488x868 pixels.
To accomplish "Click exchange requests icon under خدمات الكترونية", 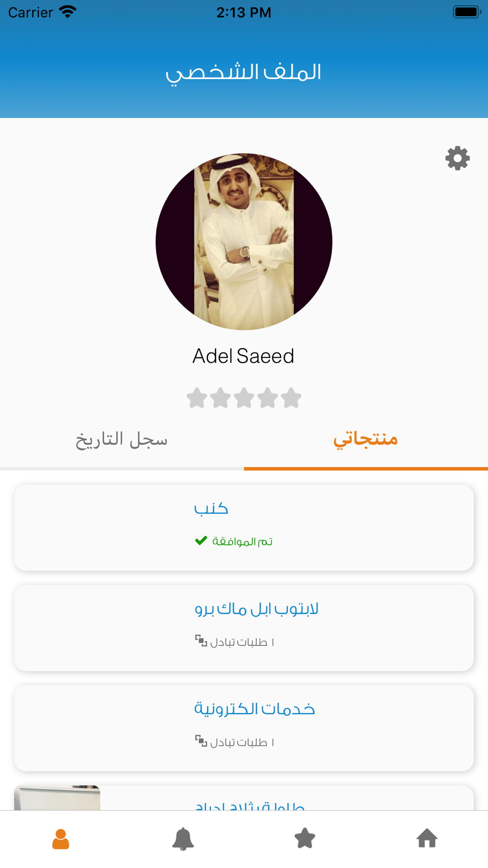I will click(x=201, y=741).
